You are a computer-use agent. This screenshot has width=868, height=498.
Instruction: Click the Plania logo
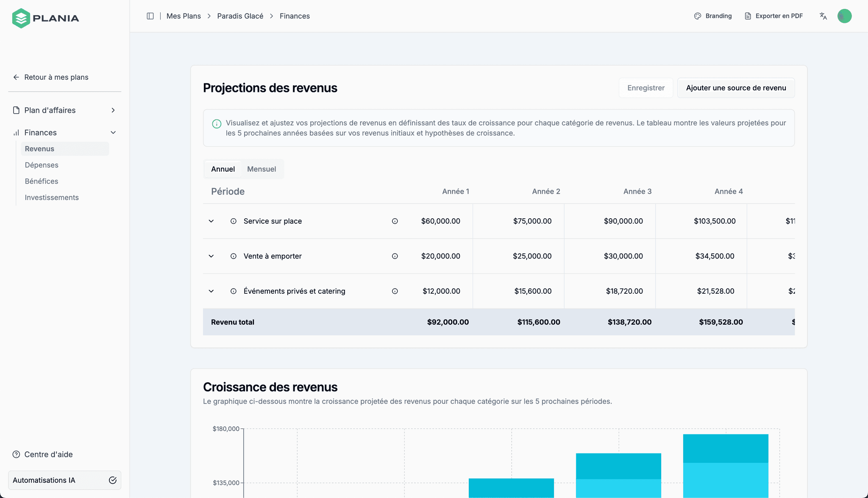point(45,18)
